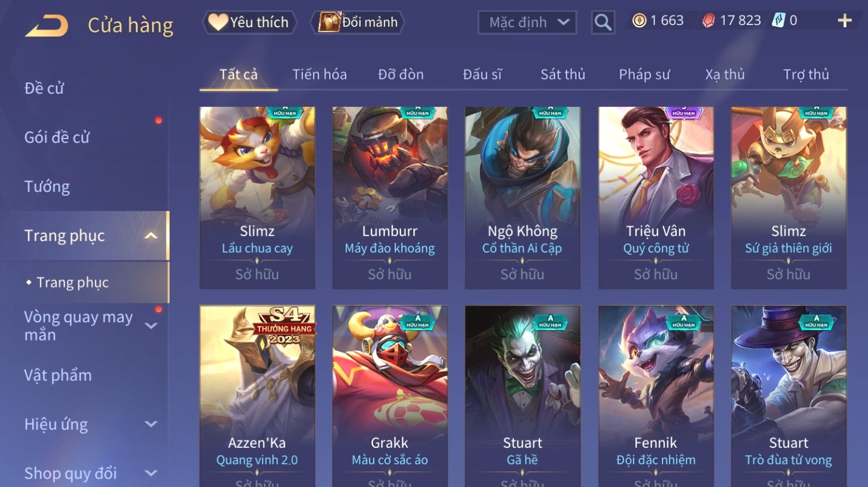The height and width of the screenshot is (487, 868).
Task: Click the gold coin balance icon
Action: pos(639,21)
